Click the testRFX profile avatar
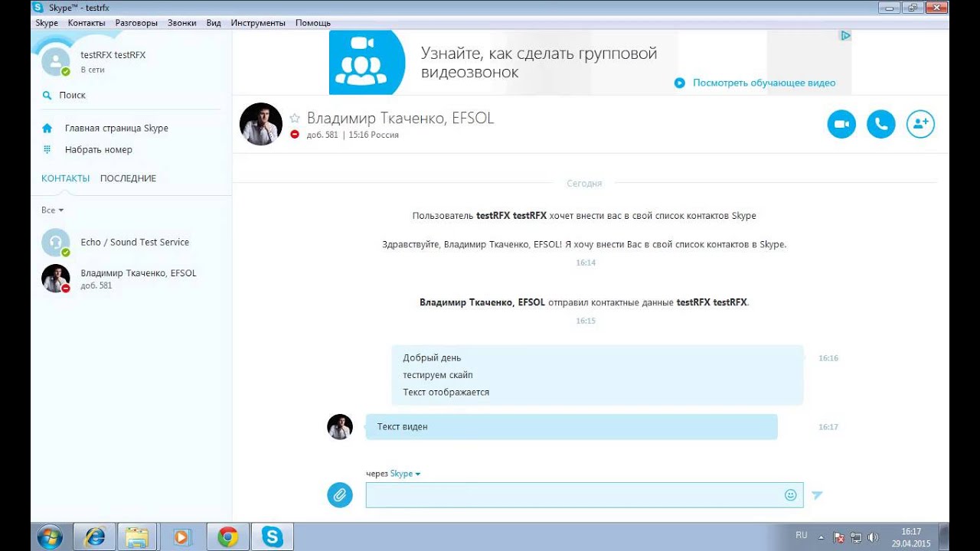Viewport: 980px width, 551px height. click(55, 61)
